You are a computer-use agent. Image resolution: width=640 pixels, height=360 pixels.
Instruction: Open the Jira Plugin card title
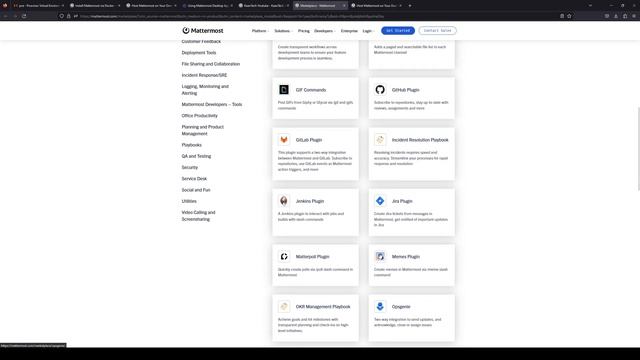402,201
